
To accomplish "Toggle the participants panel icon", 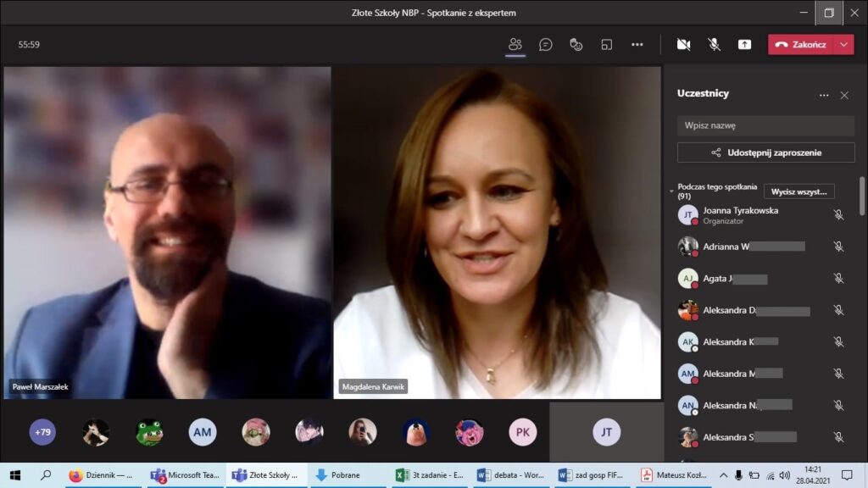I will (x=515, y=44).
